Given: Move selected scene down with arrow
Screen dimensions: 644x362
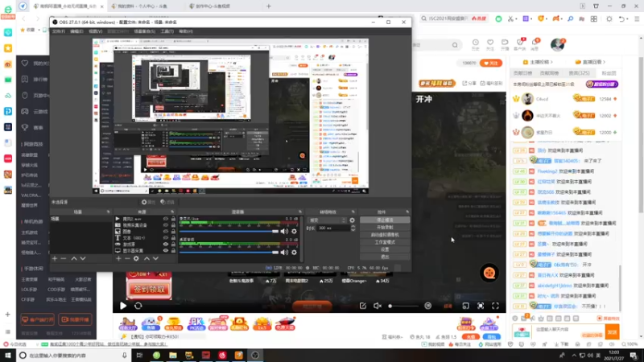Looking at the screenshot, I should click(x=83, y=258).
